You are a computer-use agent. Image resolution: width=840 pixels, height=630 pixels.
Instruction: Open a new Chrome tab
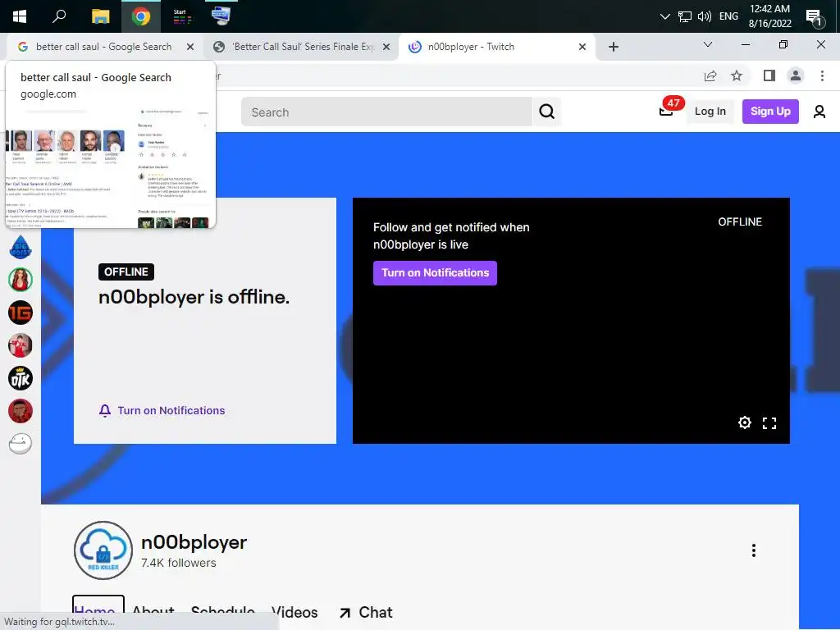click(614, 47)
